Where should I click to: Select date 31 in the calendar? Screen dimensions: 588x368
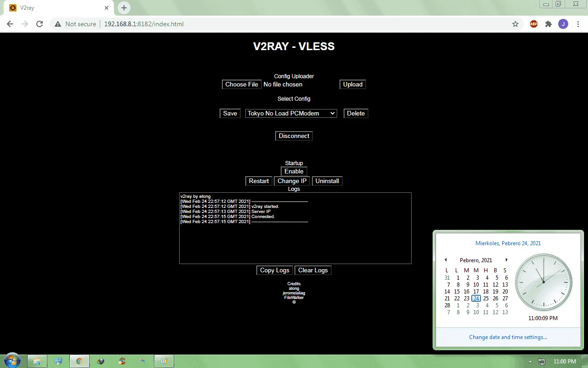(x=447, y=278)
